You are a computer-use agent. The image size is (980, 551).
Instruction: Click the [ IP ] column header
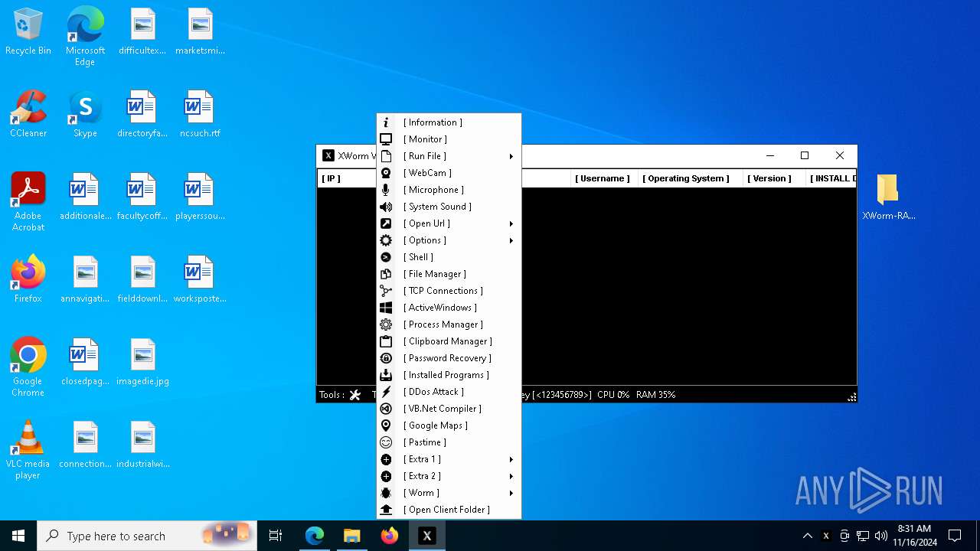[347, 178]
